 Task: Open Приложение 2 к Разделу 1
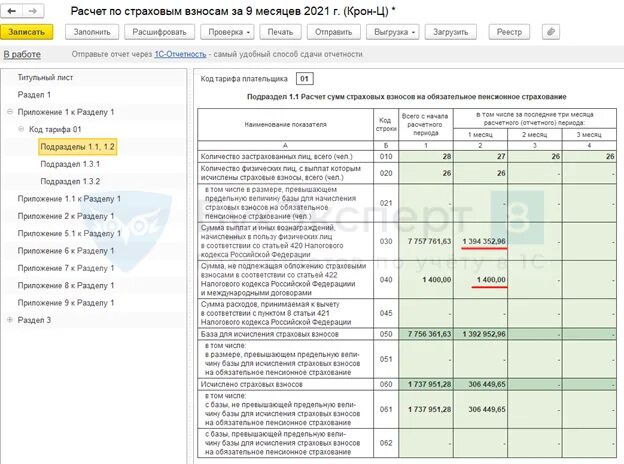[66, 216]
